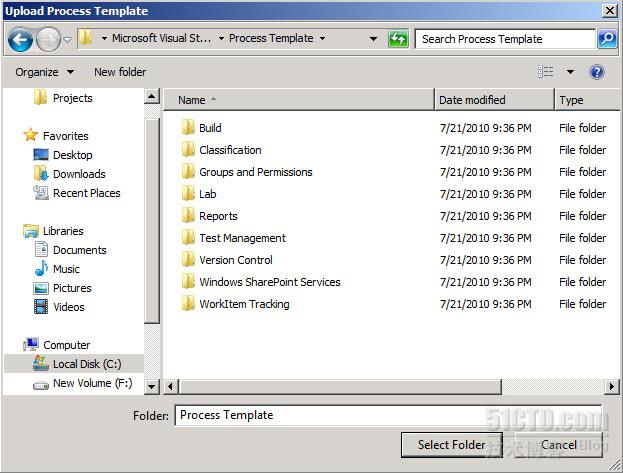
Task: Click the file list horizontal scrollbar thumb
Action: click(x=340, y=386)
